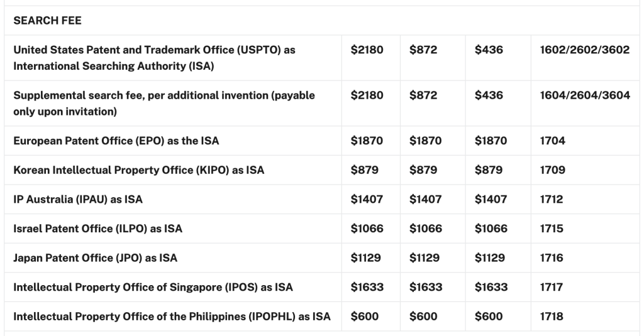Image resolution: width=644 pixels, height=336 pixels.
Task: Click fee code 1715 in the Israel row
Action: click(552, 229)
